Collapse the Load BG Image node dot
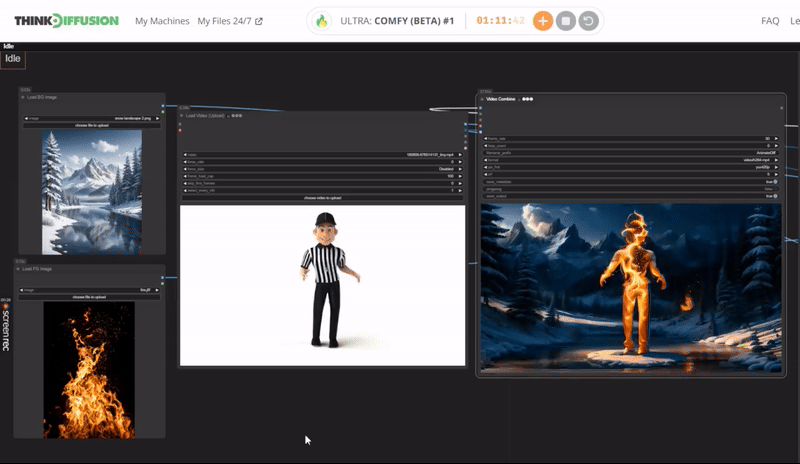Viewport: 800px width, 464px height. click(x=23, y=97)
